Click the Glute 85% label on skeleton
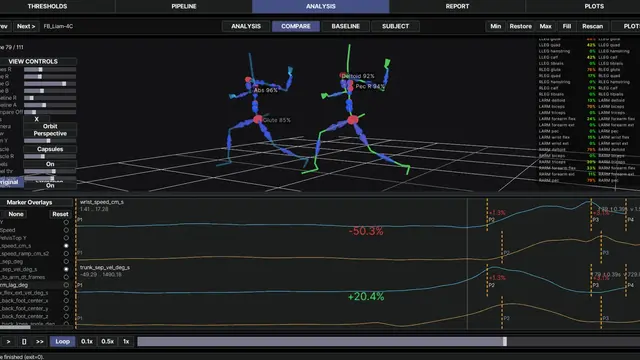The image size is (640, 360). 277,120
